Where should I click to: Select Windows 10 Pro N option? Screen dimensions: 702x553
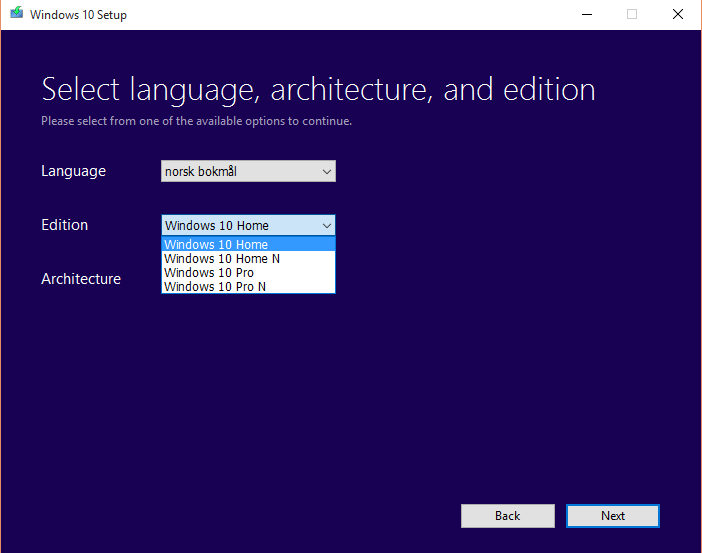click(x=248, y=286)
